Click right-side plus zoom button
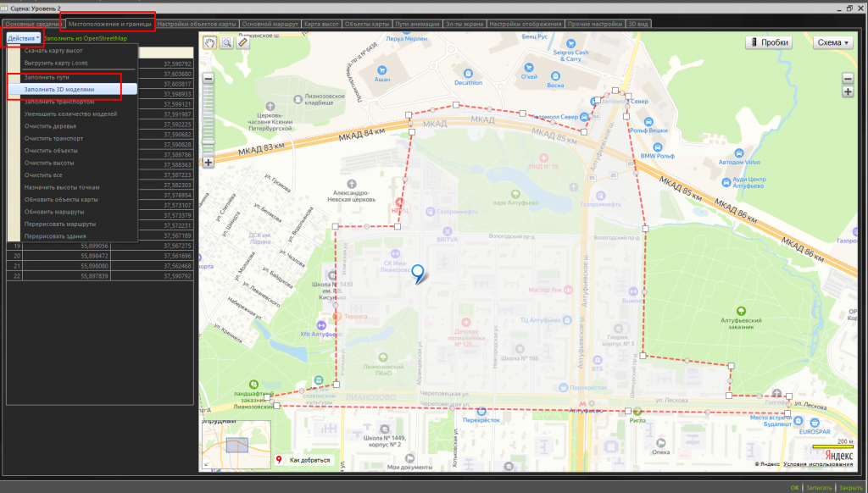Viewport: 868px width, 493px height. click(848, 91)
